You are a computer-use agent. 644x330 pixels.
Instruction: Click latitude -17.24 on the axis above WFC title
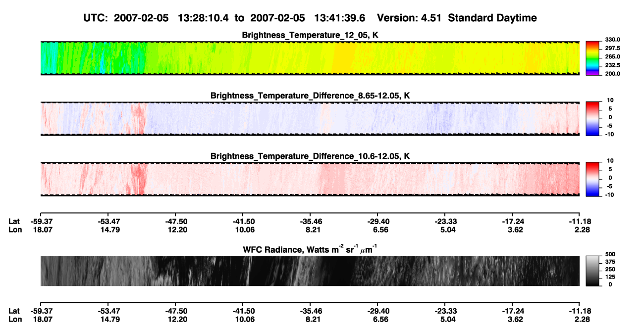click(x=512, y=221)
